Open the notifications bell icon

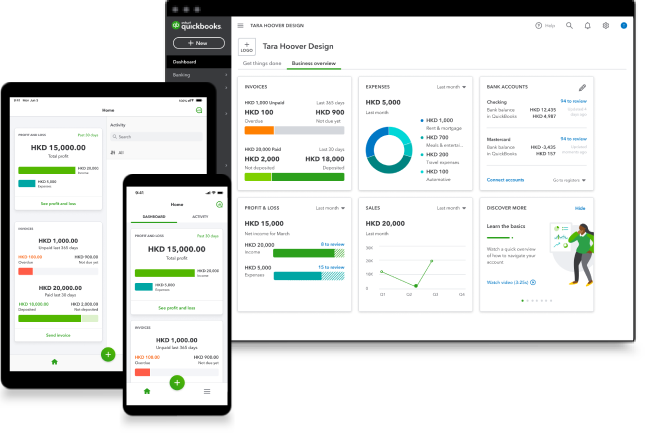[587, 26]
